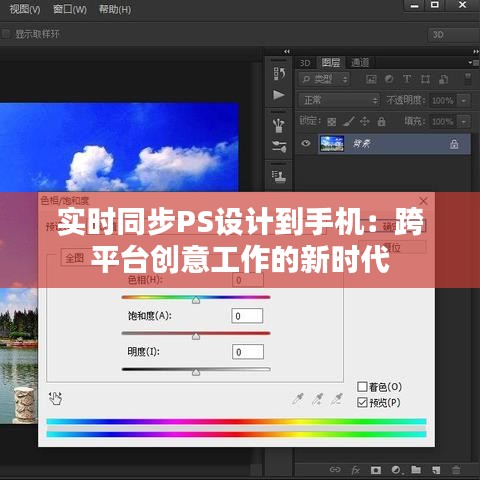Create new adjustment layer icon
The image size is (480, 480).
tap(396, 470)
